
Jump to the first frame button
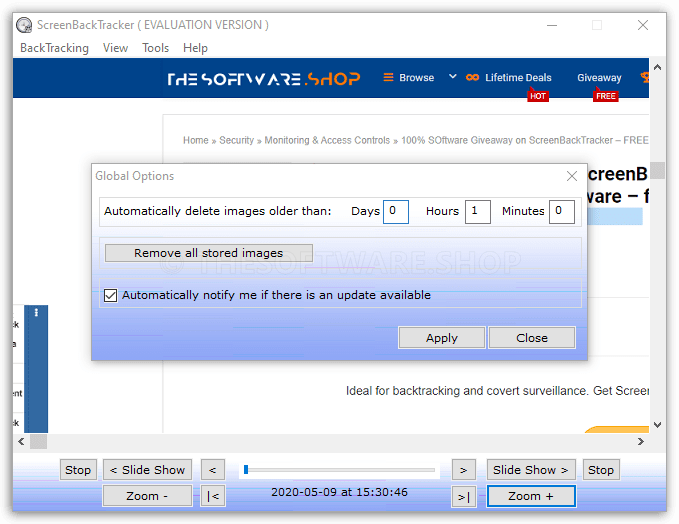coord(212,496)
